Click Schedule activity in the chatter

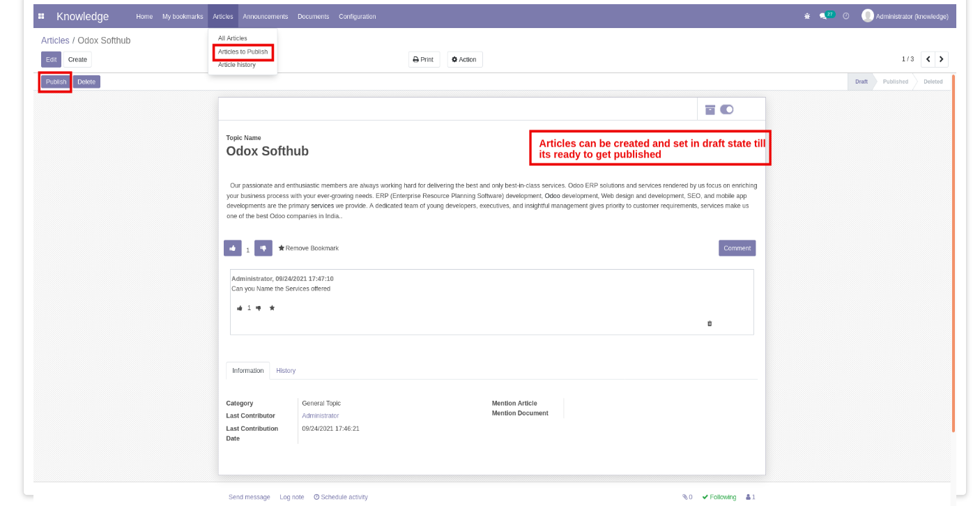341,497
